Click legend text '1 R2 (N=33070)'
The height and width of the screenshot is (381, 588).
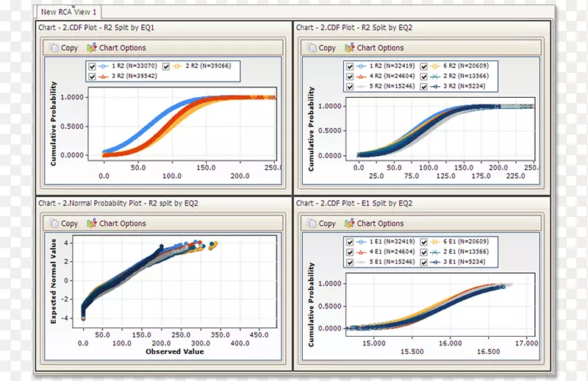coord(135,66)
